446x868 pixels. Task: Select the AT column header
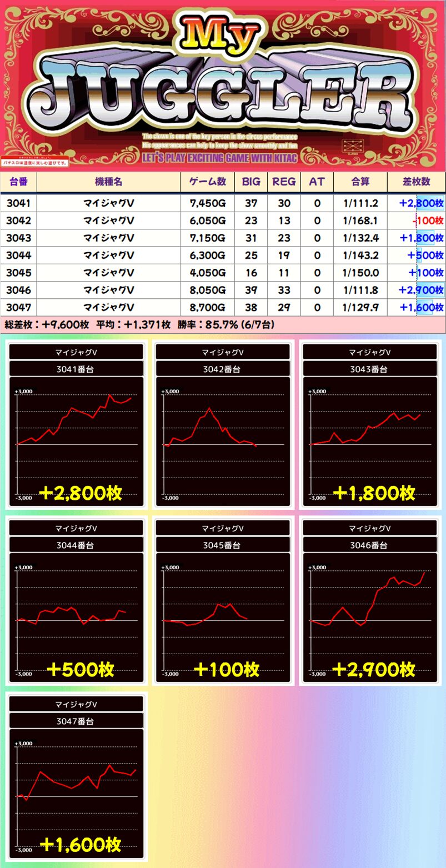pos(317,182)
